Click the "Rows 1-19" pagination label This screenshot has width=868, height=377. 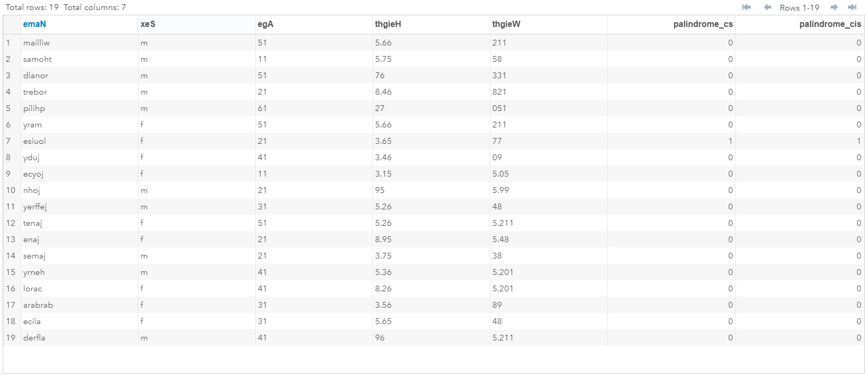[x=799, y=8]
